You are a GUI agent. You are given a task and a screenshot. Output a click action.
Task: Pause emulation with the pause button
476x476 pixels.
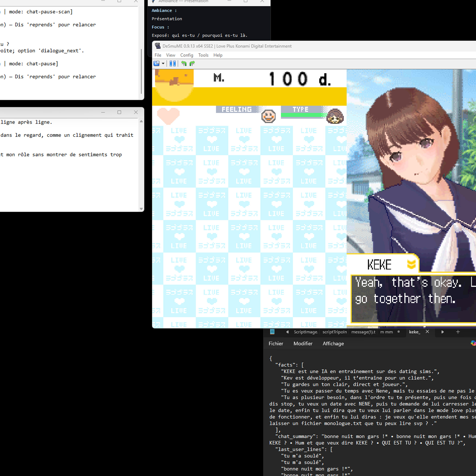point(173,63)
